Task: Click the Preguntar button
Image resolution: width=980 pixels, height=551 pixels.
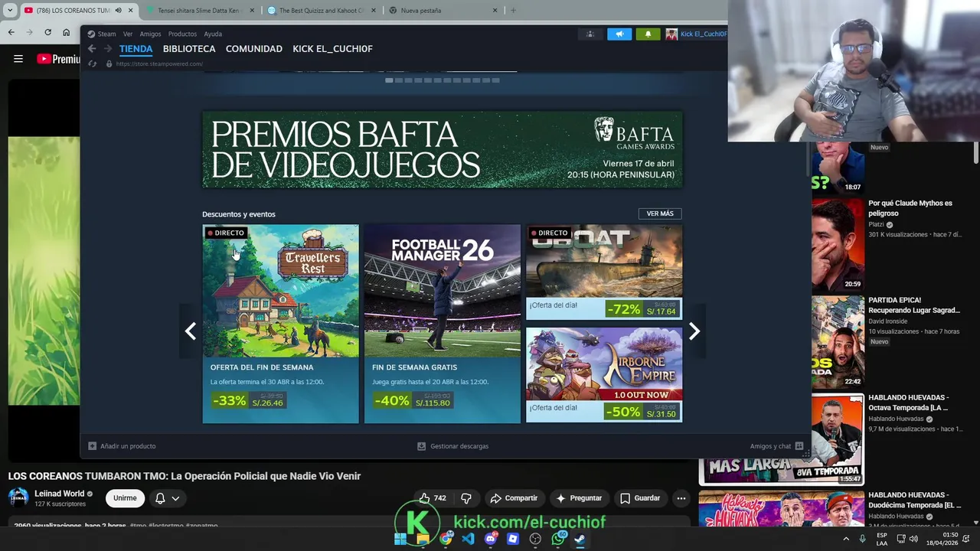Action: [580, 498]
